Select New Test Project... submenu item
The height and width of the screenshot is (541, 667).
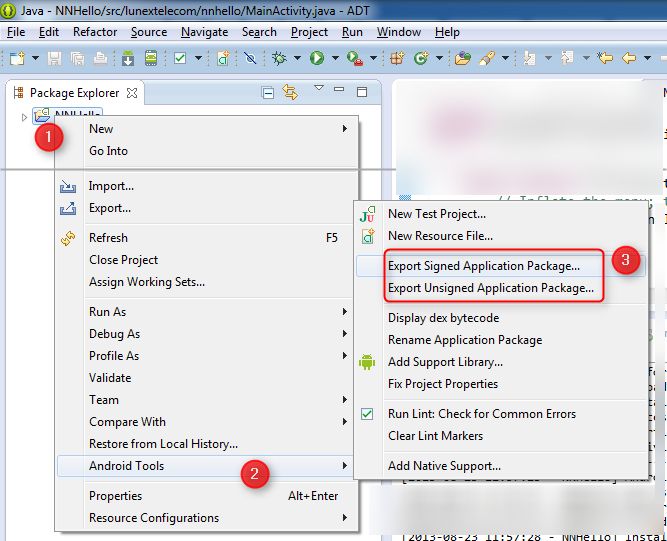501,214
